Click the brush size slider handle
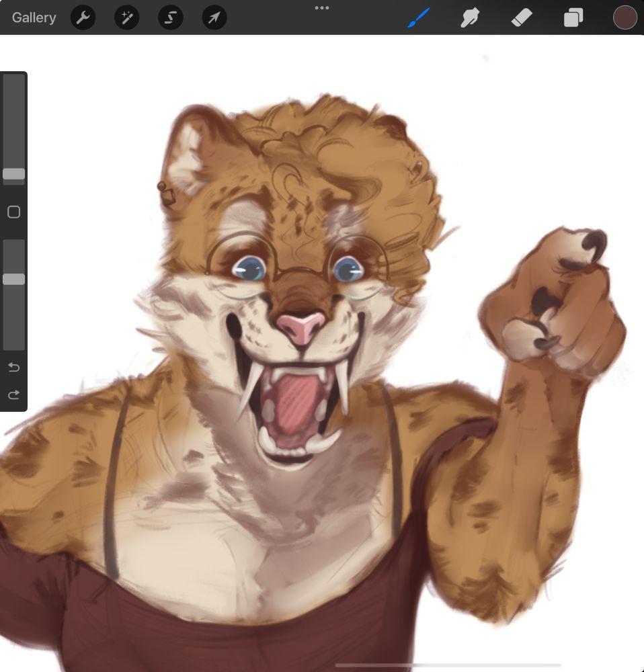The image size is (644, 672). [x=13, y=173]
